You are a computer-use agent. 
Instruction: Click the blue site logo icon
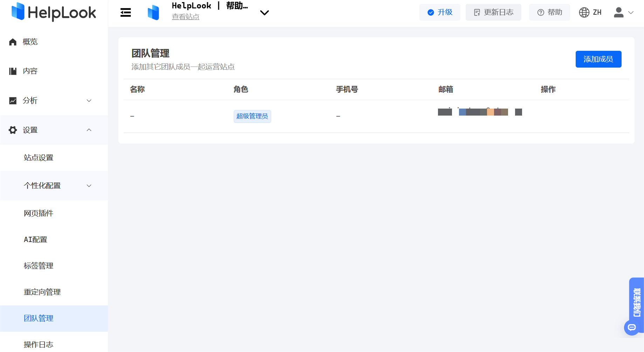pyautogui.click(x=153, y=13)
